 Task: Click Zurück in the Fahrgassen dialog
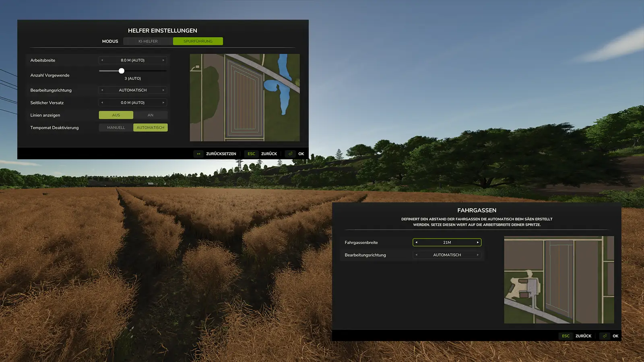pos(583,336)
